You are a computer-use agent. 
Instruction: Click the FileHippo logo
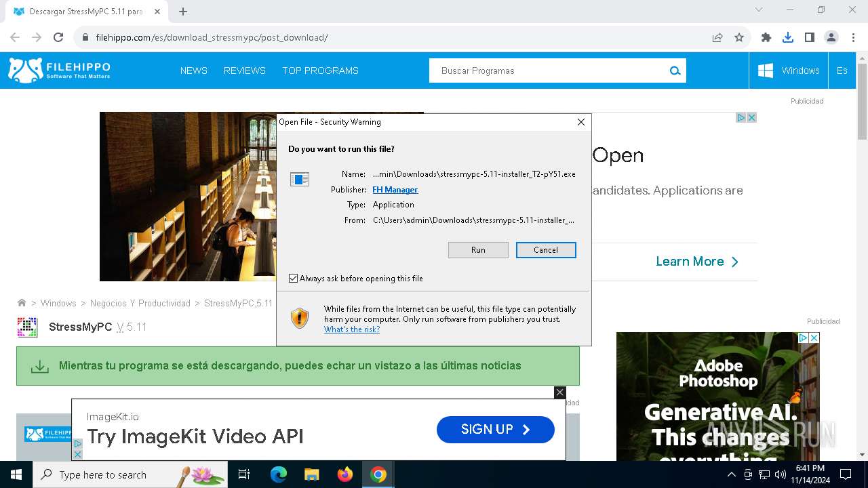point(59,70)
